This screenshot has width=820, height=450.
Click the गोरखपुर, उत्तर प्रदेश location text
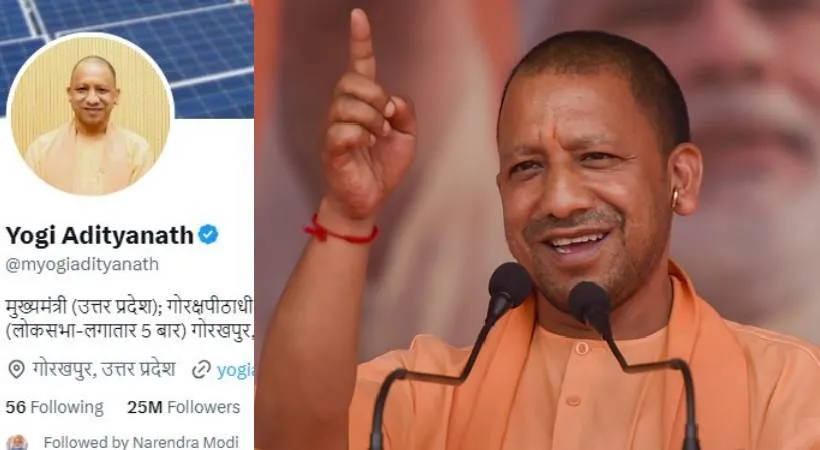pyautogui.click(x=104, y=369)
